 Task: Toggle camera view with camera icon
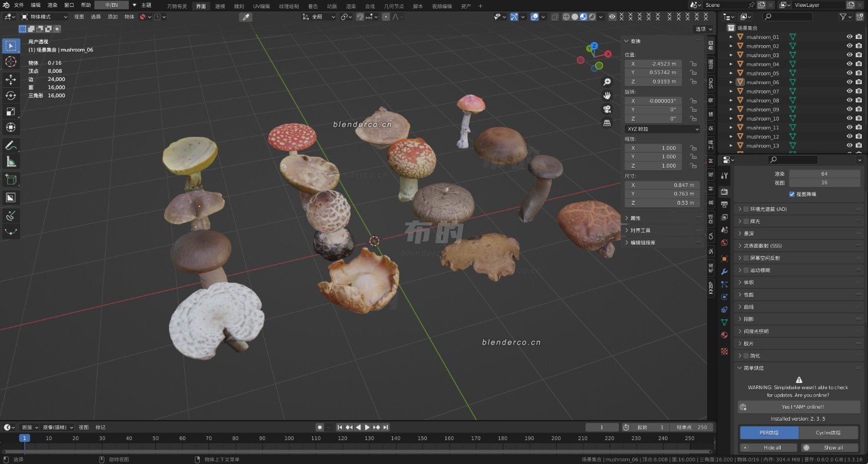(607, 109)
